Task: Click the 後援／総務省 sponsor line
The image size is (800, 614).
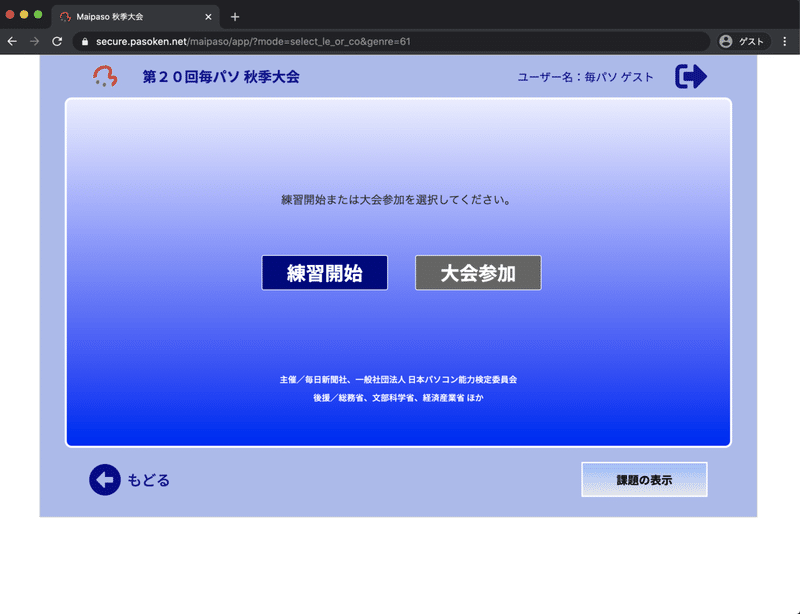Action: [x=398, y=398]
